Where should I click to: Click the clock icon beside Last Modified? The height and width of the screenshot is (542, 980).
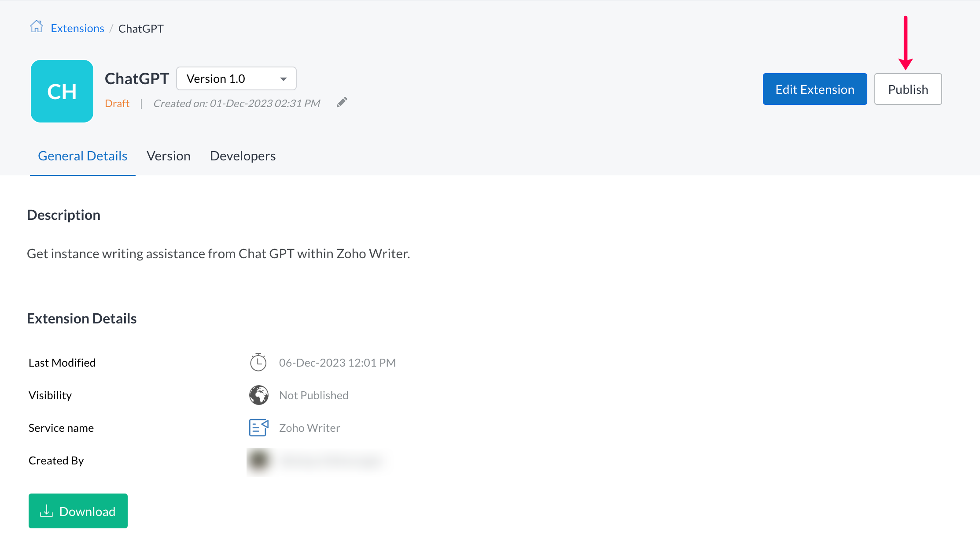[258, 363]
